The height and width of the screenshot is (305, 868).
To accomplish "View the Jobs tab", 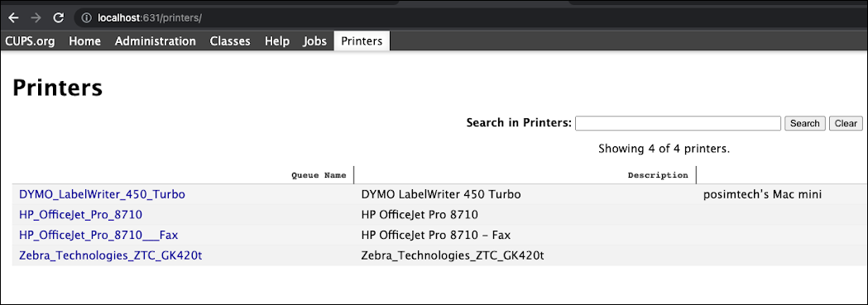I will (315, 41).
